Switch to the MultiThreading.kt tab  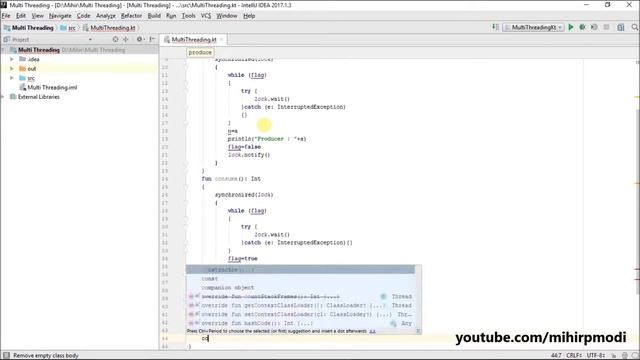point(193,40)
